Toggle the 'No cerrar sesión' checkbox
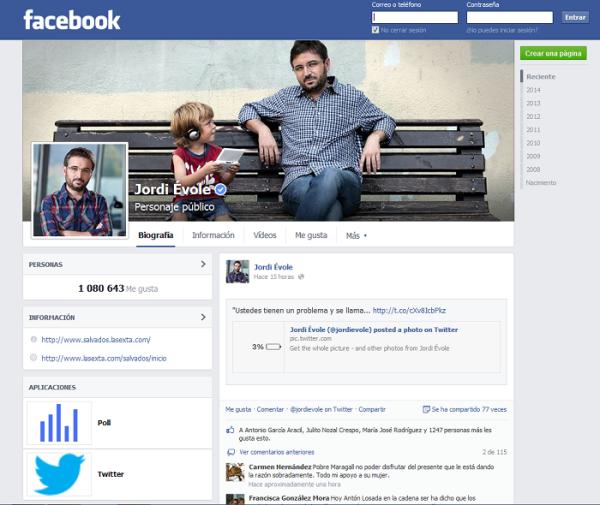The height and width of the screenshot is (505, 600). pos(375,30)
